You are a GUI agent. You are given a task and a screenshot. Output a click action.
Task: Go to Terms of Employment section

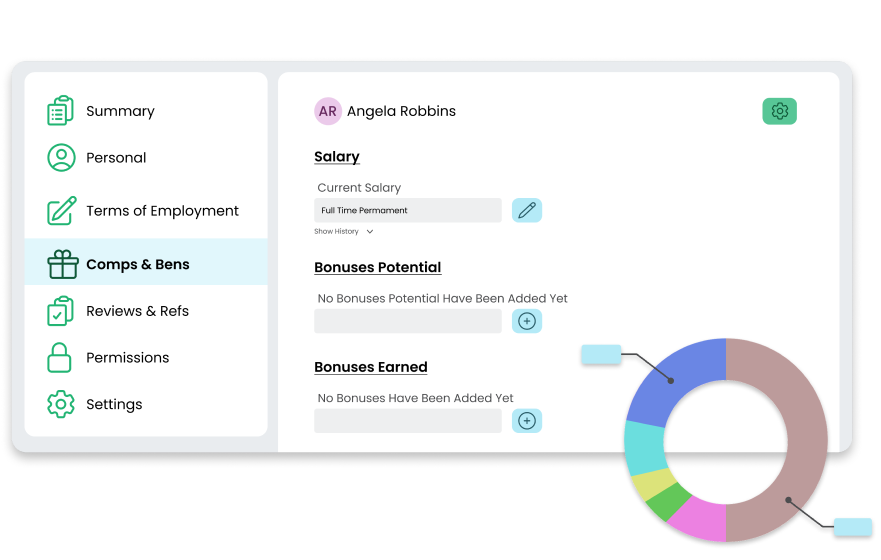click(x=162, y=211)
